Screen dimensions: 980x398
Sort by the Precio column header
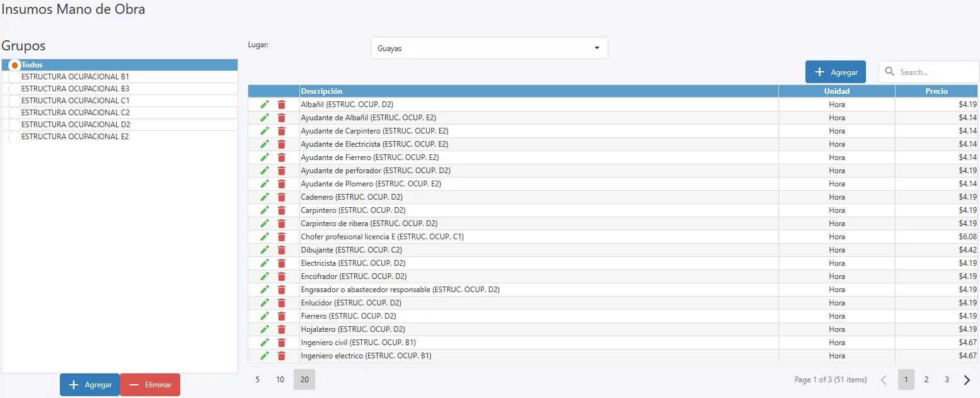point(937,91)
